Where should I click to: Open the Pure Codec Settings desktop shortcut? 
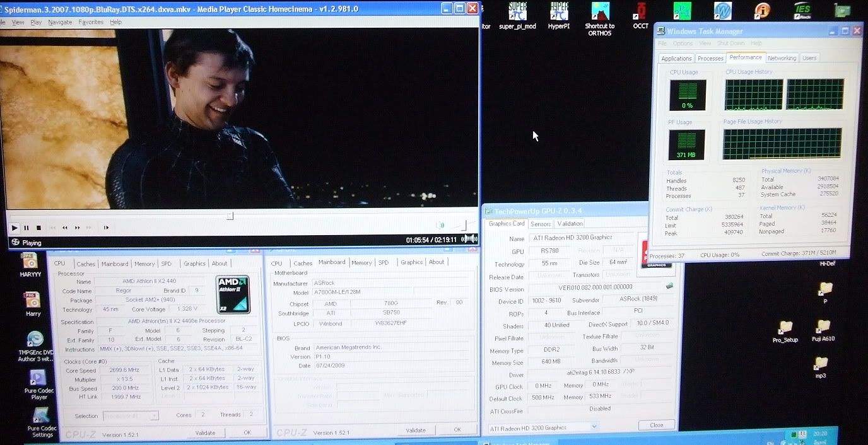[x=42, y=423]
